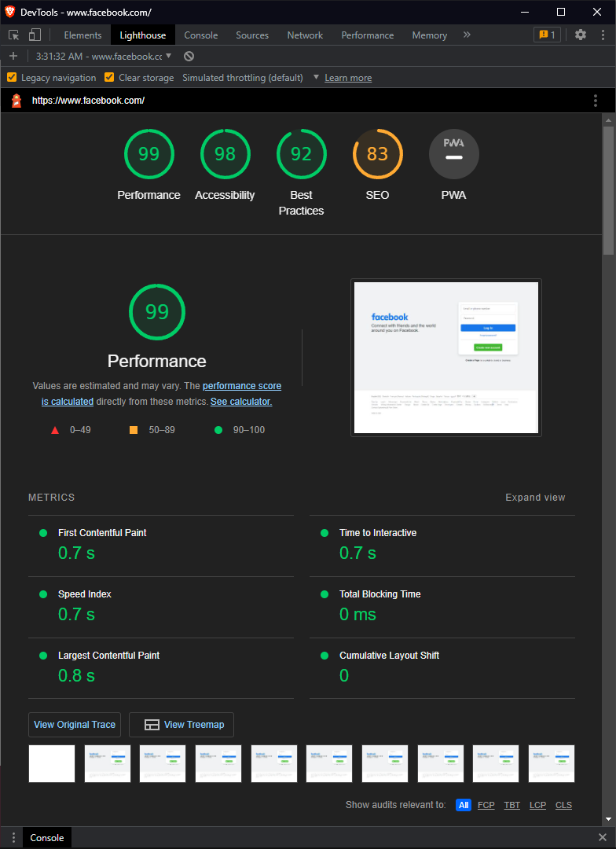616x849 pixels.
Task: Go to the Sources tab
Action: (252, 35)
